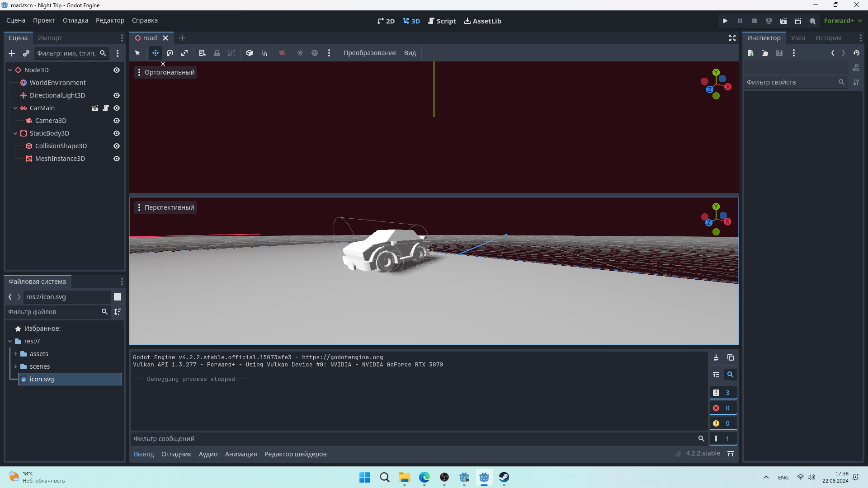This screenshot has height=488, width=868.
Task: Hide the DirectionalLight3D node
Action: pyautogui.click(x=117, y=95)
